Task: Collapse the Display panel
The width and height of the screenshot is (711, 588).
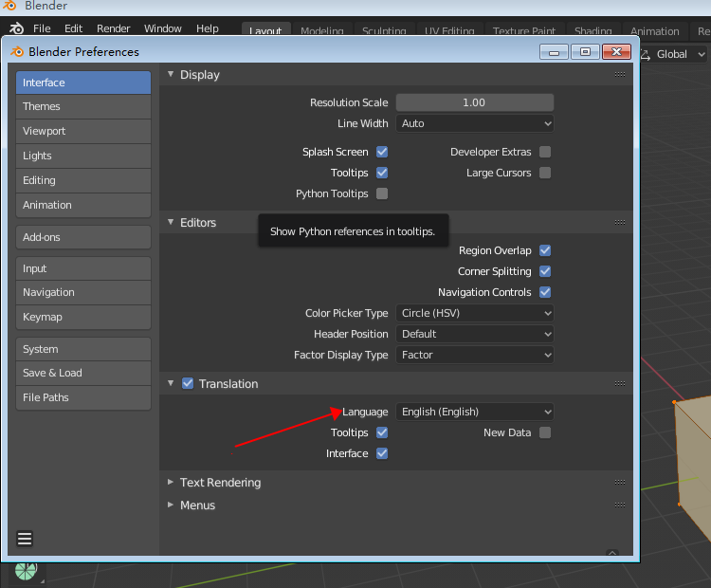Action: [x=171, y=74]
